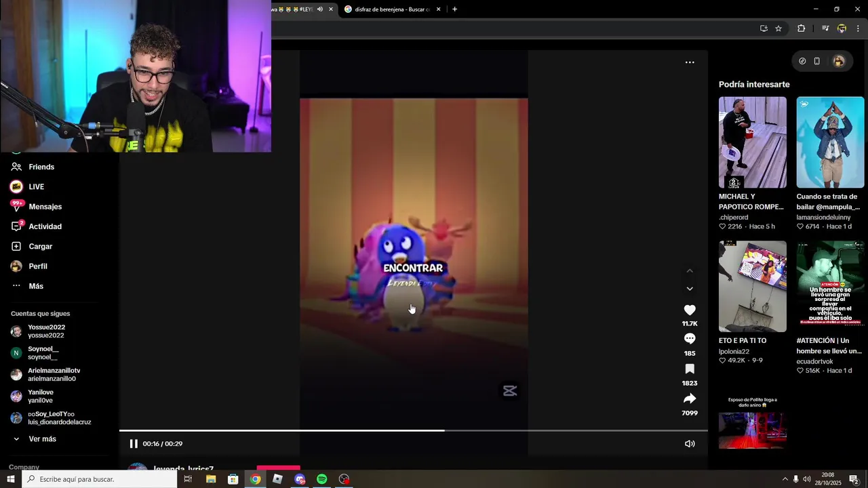Open Arielmanzanillotv account

[54, 375]
